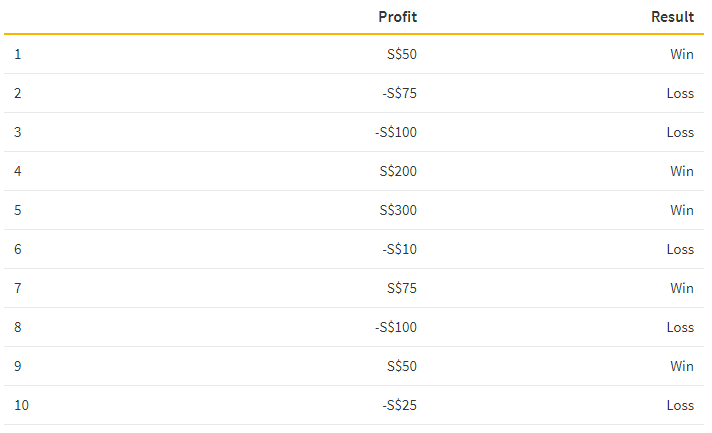
Task: Click the Win result in row 5
Action: pyautogui.click(x=682, y=210)
